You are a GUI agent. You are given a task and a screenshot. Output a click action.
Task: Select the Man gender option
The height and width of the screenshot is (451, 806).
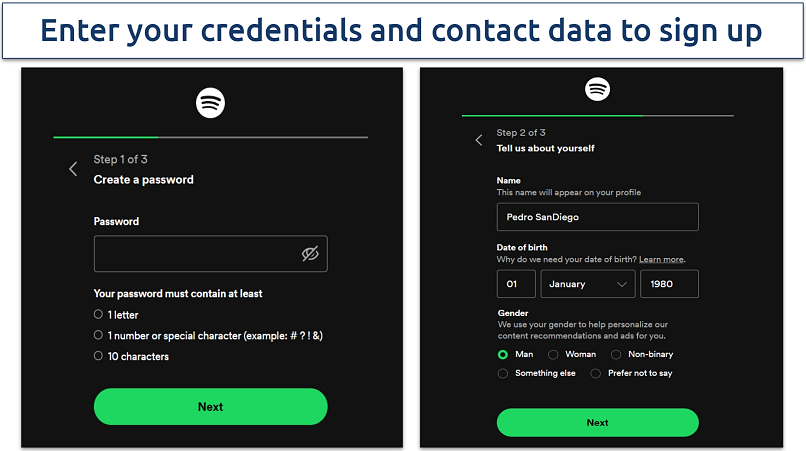503,354
